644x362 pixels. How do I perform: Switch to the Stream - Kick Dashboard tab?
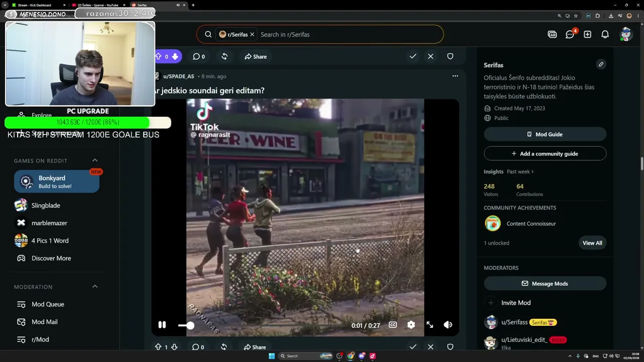tap(36, 5)
